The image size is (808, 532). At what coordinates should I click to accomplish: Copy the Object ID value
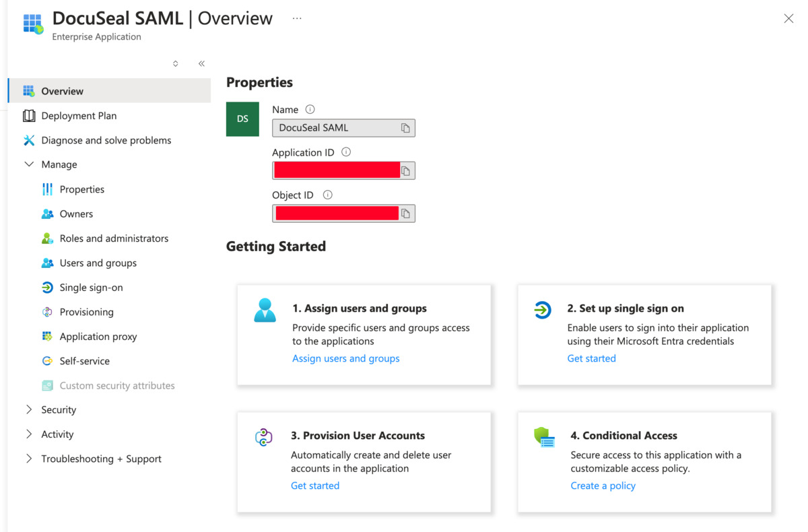tap(405, 213)
